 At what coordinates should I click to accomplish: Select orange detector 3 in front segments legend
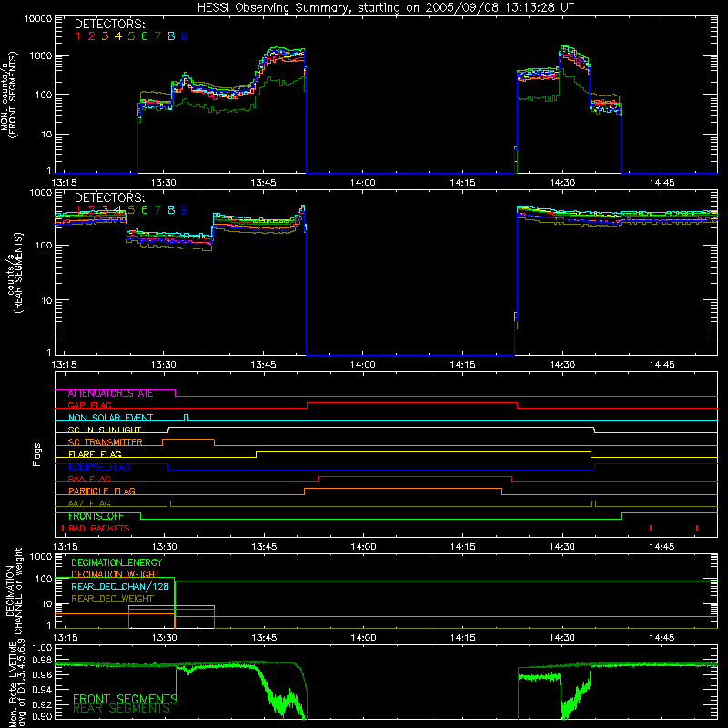point(105,36)
